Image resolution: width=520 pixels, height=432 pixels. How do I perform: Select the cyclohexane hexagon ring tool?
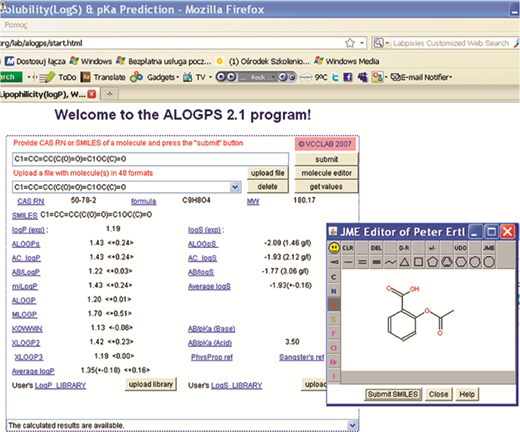coord(461,262)
